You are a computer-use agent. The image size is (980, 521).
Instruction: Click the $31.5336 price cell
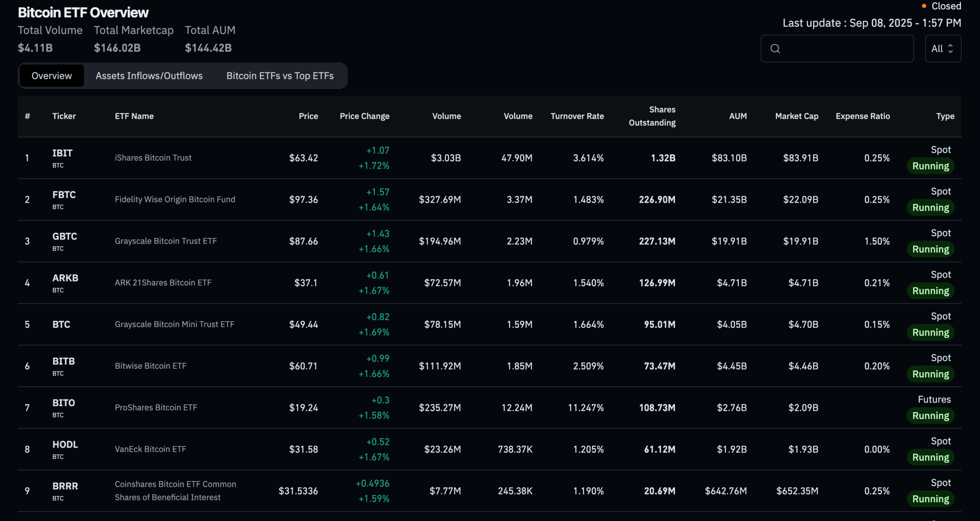(298, 491)
